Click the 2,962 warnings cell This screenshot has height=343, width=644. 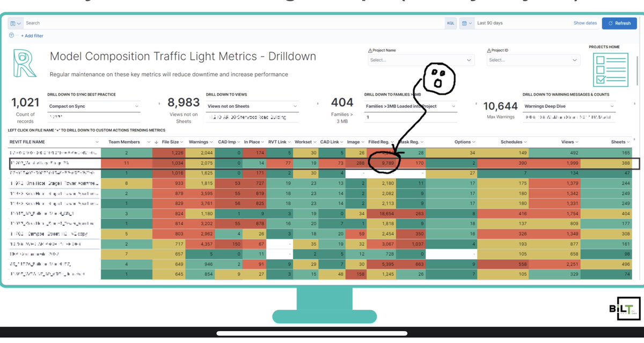pos(199,233)
